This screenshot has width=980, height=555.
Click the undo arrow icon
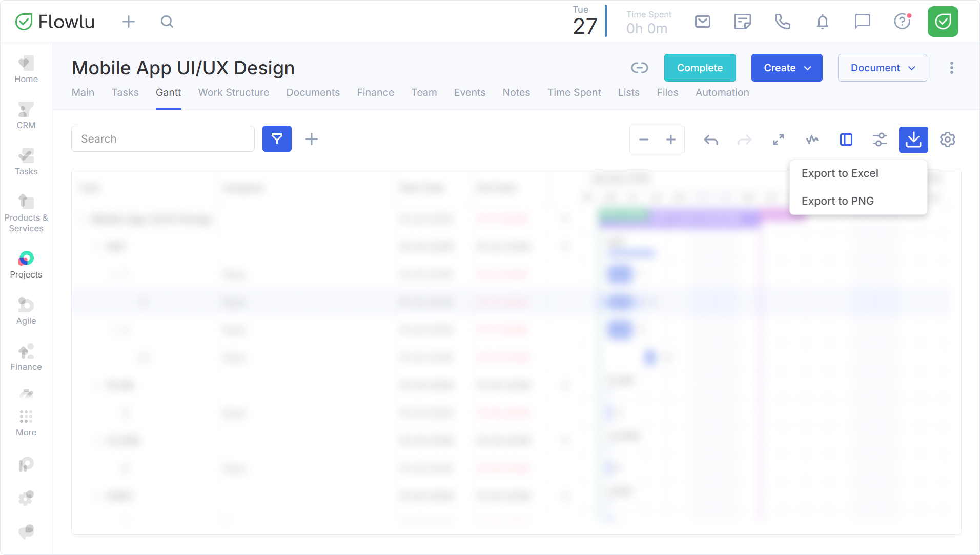tap(710, 140)
